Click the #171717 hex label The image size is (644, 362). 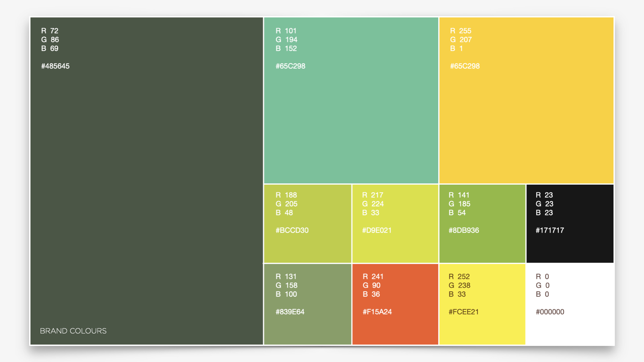click(550, 230)
